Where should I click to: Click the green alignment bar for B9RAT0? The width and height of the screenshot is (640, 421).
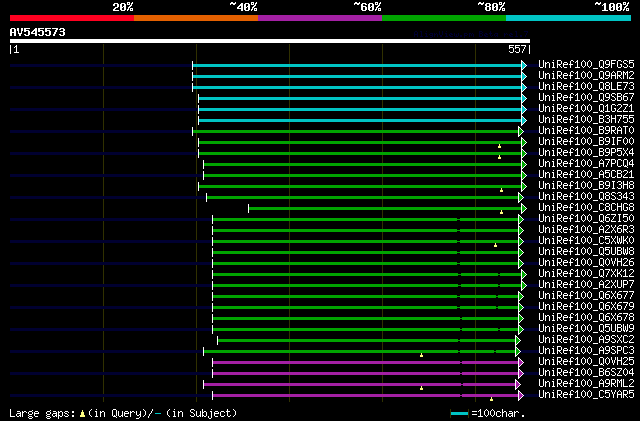[x=356, y=131]
